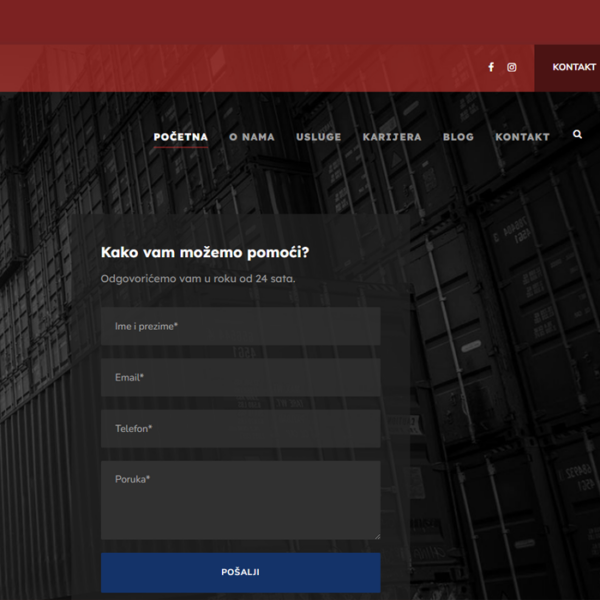Open the Instagram profile icon
Image resolution: width=600 pixels, height=600 pixels.
click(512, 67)
